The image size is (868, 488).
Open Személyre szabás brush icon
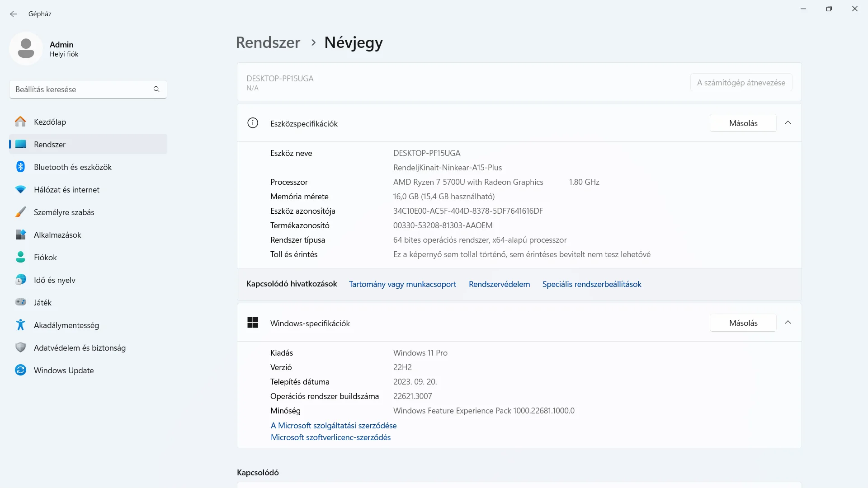tap(20, 212)
